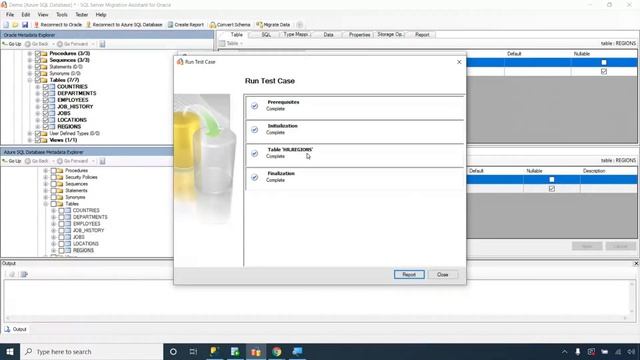Click the Open project folder icon
Viewport: 640px width, 360px height.
pos(16,25)
